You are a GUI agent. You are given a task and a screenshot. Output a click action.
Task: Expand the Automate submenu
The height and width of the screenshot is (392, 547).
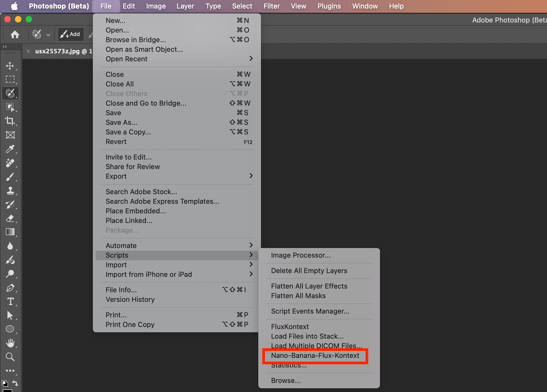pyautogui.click(x=160, y=245)
